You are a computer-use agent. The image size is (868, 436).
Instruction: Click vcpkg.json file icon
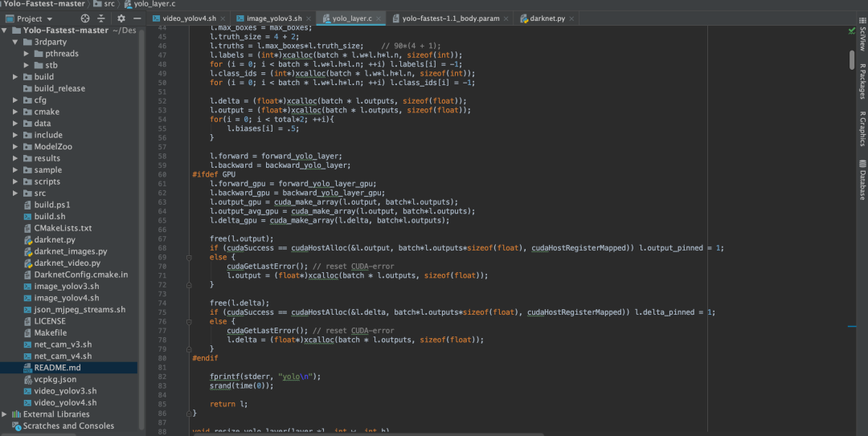point(28,379)
